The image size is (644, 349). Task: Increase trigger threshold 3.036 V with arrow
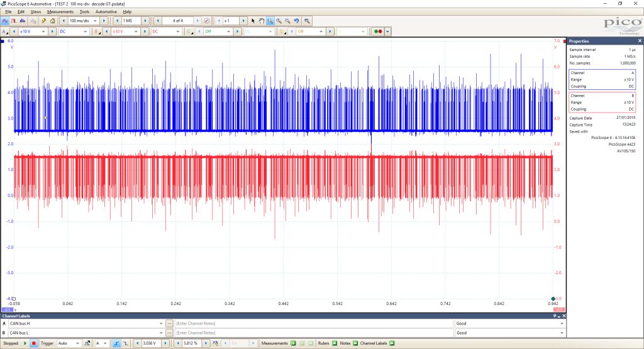(165, 343)
